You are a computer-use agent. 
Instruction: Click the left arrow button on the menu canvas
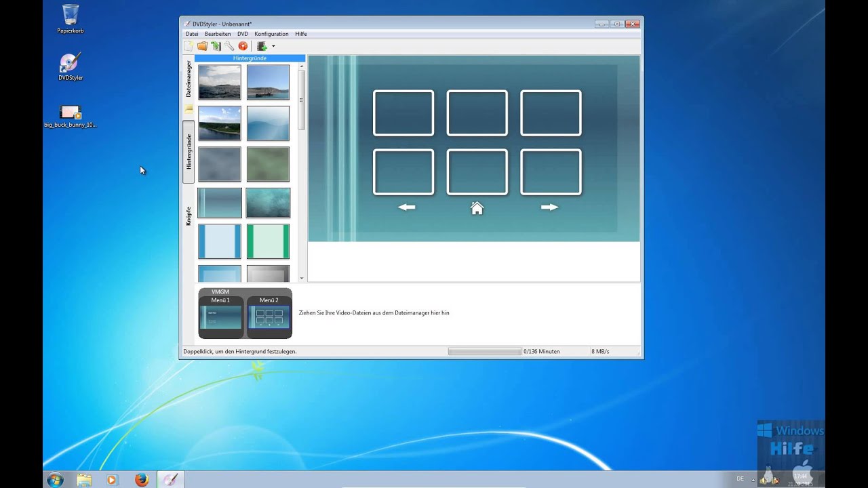(x=406, y=207)
